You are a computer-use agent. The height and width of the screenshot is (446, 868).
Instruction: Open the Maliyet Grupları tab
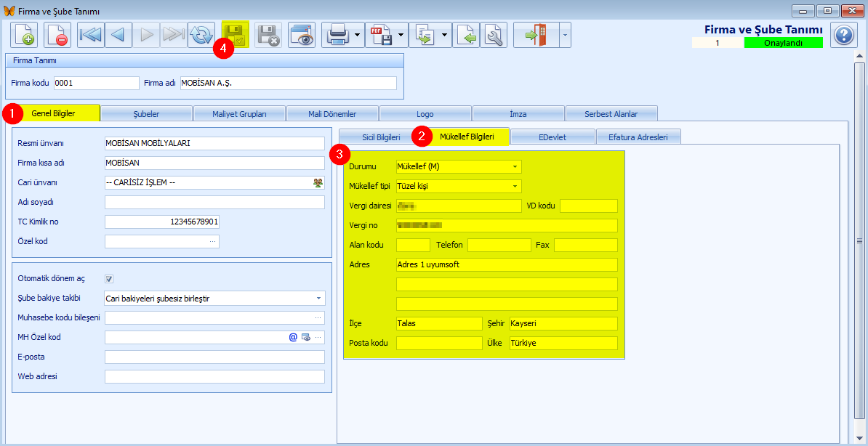239,114
